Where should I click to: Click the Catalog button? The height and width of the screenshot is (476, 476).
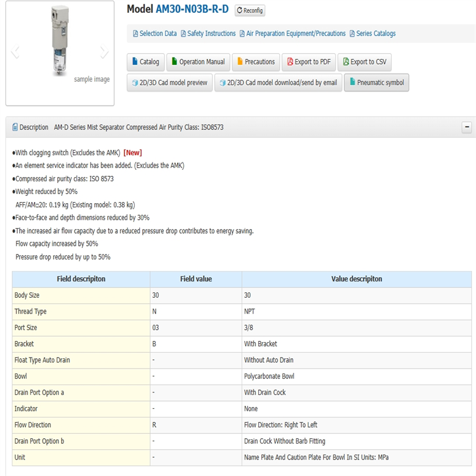pyautogui.click(x=146, y=62)
